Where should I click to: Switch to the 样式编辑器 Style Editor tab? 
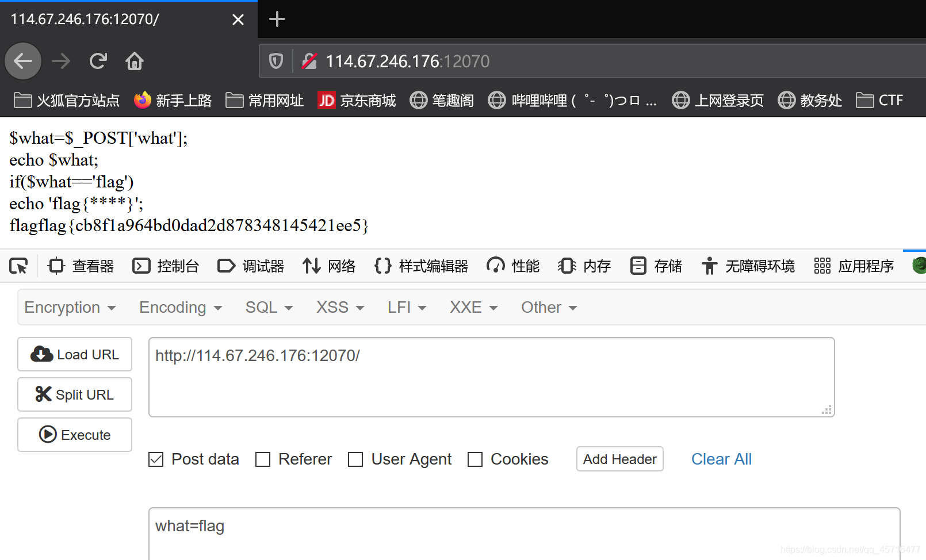point(421,266)
